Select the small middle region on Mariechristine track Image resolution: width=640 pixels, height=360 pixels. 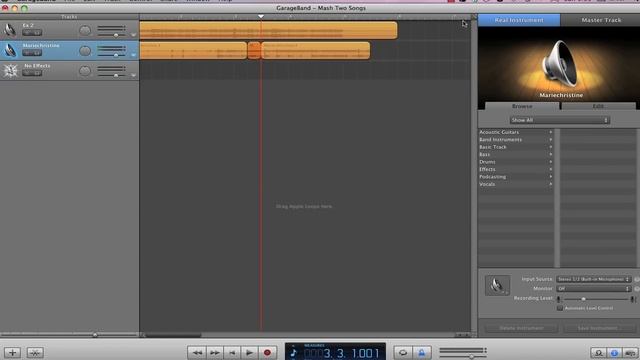pos(254,51)
